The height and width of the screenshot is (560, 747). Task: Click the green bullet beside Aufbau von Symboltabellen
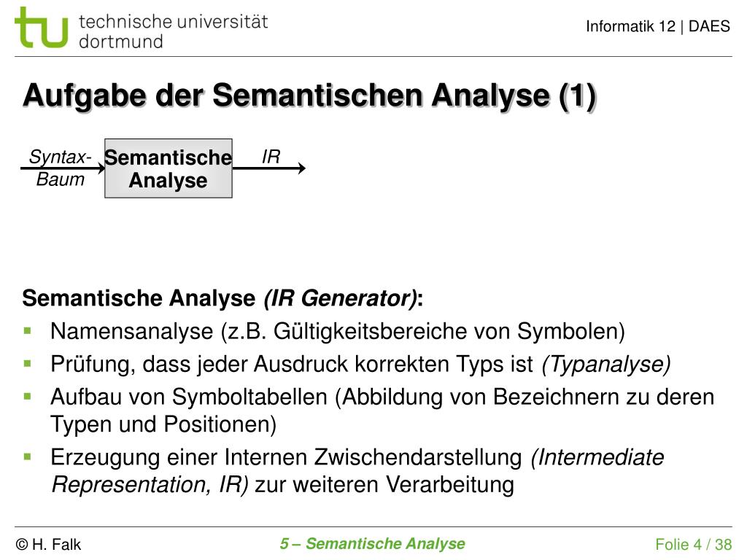[x=27, y=396]
